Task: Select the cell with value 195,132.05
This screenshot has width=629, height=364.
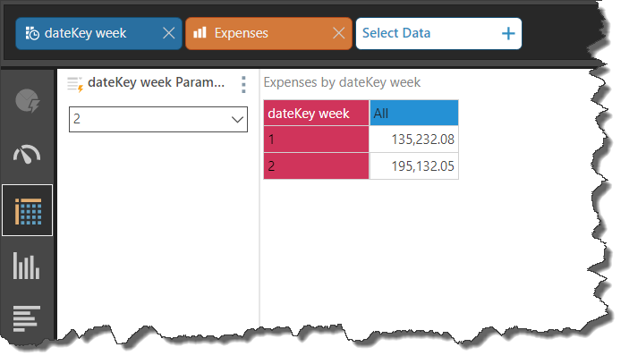Action: point(413,166)
